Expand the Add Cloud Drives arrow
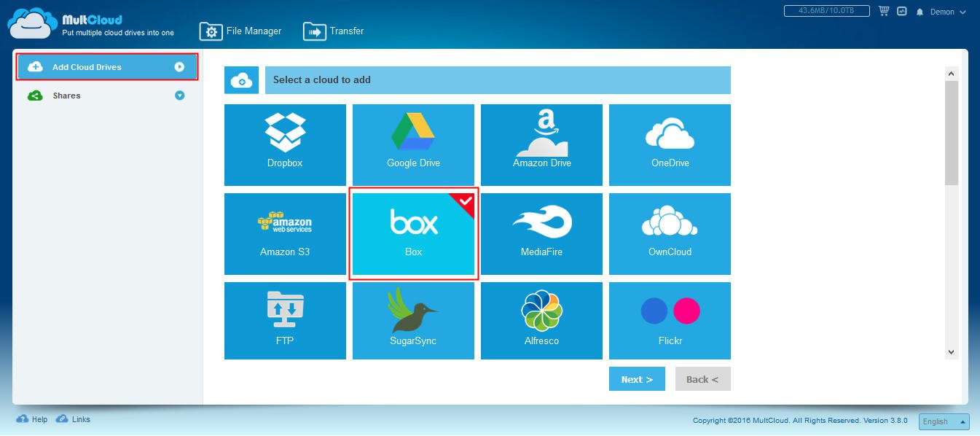This screenshot has height=436, width=980. [x=179, y=67]
